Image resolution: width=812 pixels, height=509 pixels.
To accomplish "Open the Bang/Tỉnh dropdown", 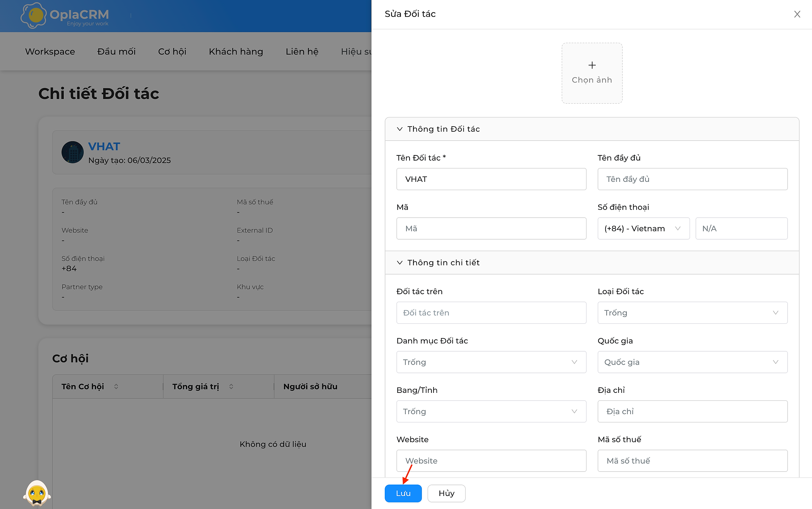I will click(x=491, y=411).
